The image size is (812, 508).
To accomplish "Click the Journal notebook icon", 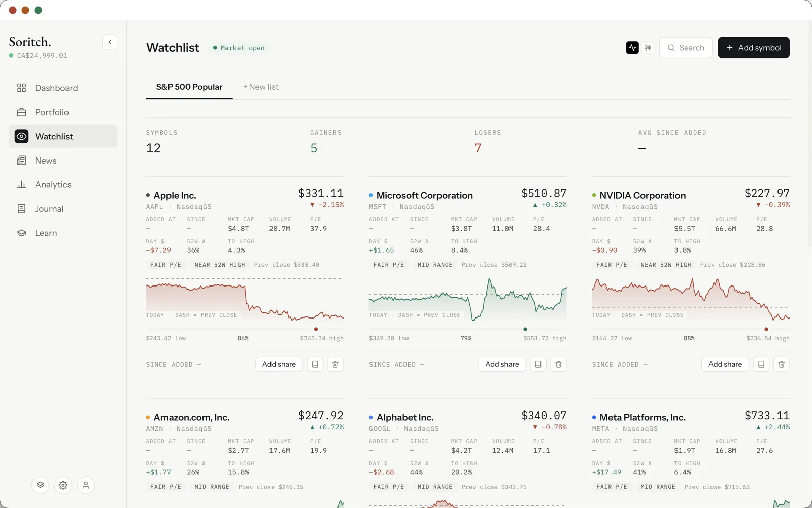I will [x=21, y=209].
